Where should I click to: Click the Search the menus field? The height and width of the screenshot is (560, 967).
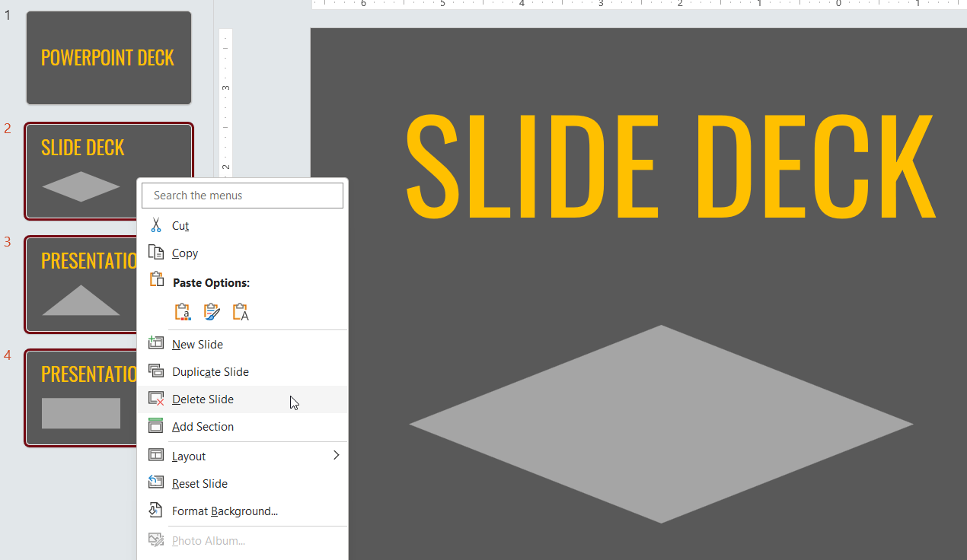[x=242, y=195]
